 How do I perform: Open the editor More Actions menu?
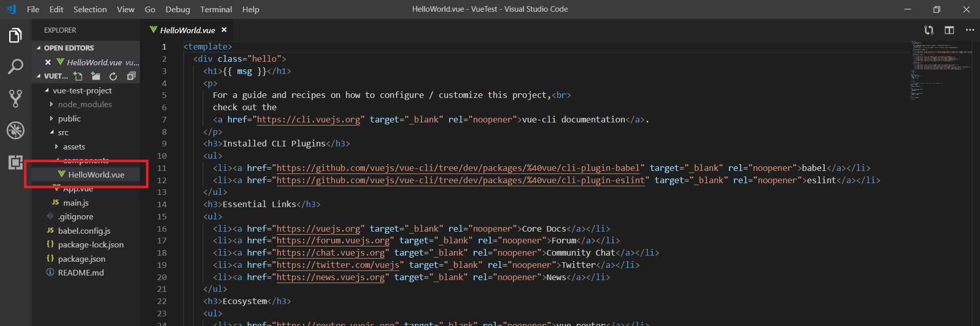pyautogui.click(x=970, y=30)
